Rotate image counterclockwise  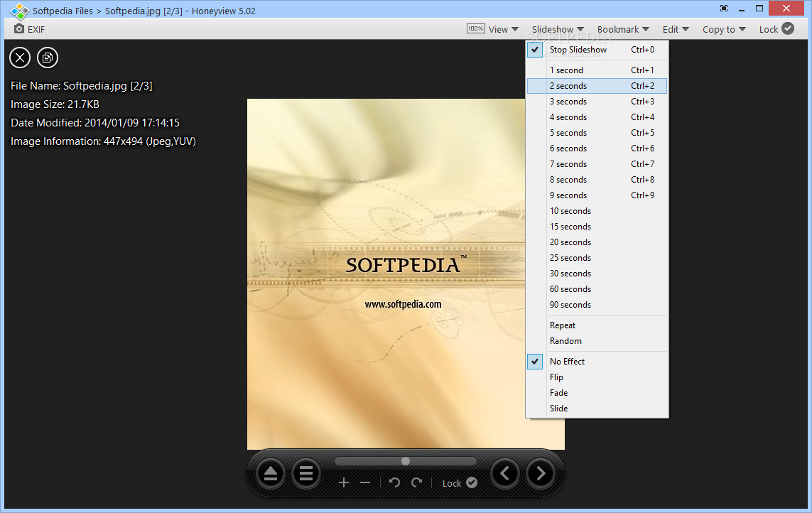[394, 483]
